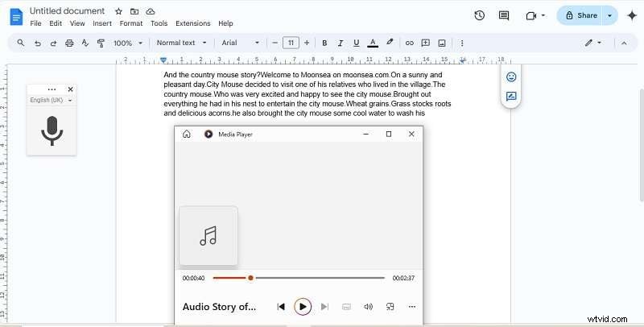Toggle Media Player mini player view
644x327 pixels.
pos(390,306)
